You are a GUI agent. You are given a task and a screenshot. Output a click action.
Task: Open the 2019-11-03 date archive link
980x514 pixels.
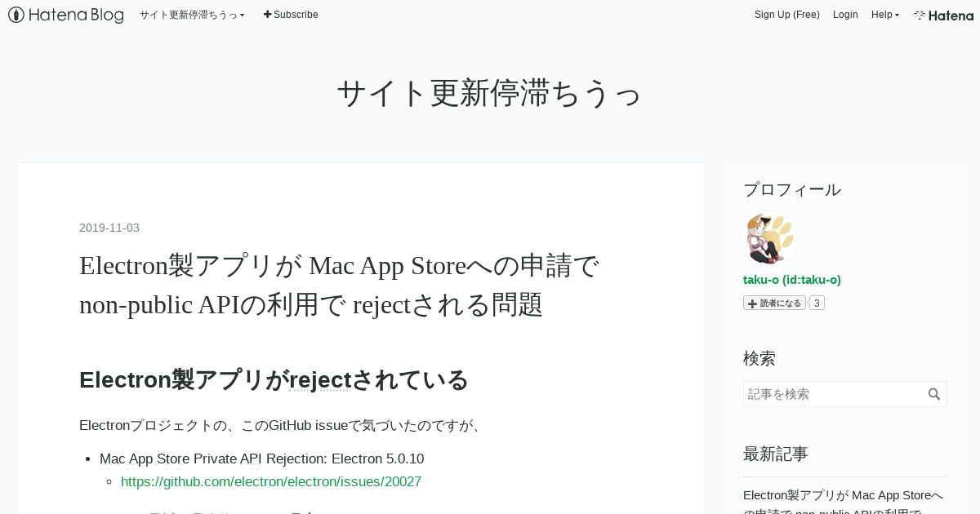coord(109,228)
